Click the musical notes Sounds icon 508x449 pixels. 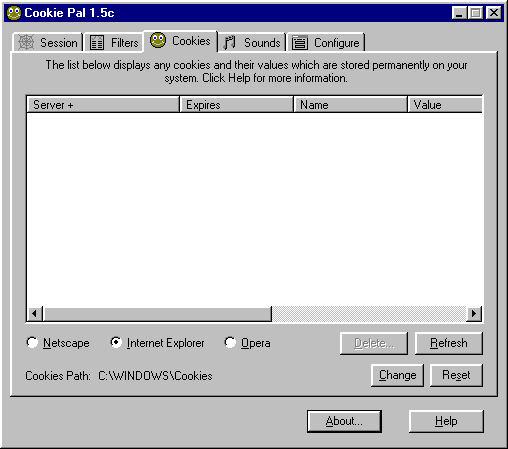coord(229,43)
